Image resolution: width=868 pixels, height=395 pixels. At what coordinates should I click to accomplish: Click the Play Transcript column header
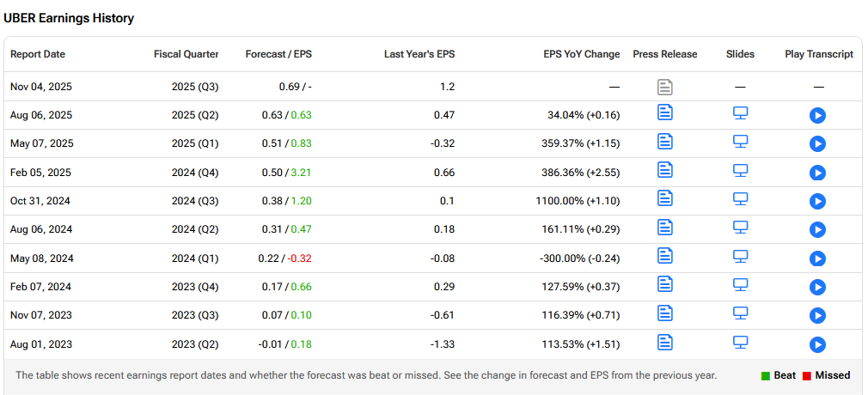[818, 54]
